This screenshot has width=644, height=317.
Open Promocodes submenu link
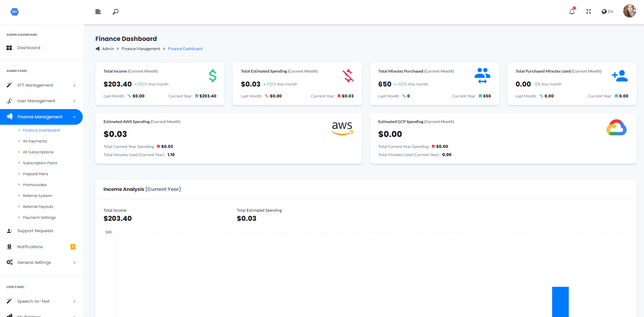[35, 185]
